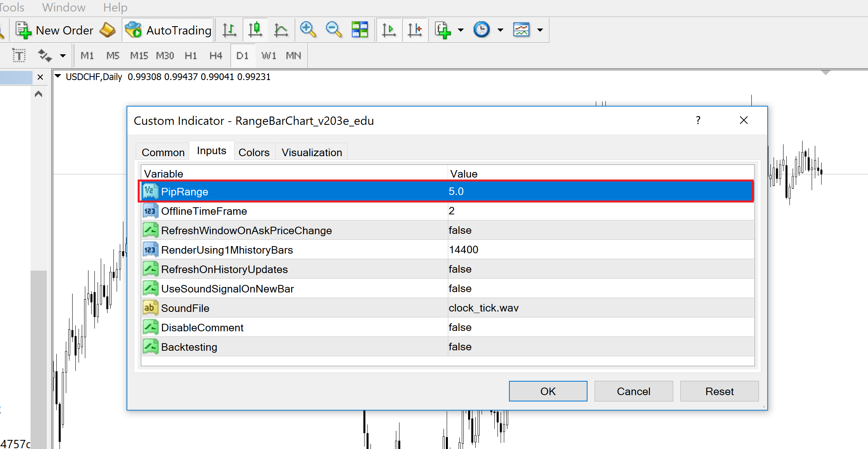Image resolution: width=868 pixels, height=449 pixels.
Task: Close the Custom Indicator dialog
Action: click(744, 120)
